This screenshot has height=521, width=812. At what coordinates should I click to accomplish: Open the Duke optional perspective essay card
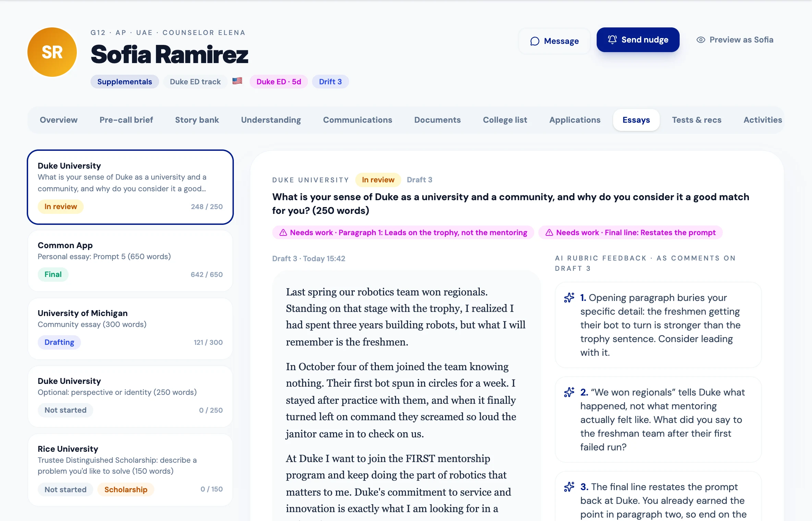(x=130, y=396)
